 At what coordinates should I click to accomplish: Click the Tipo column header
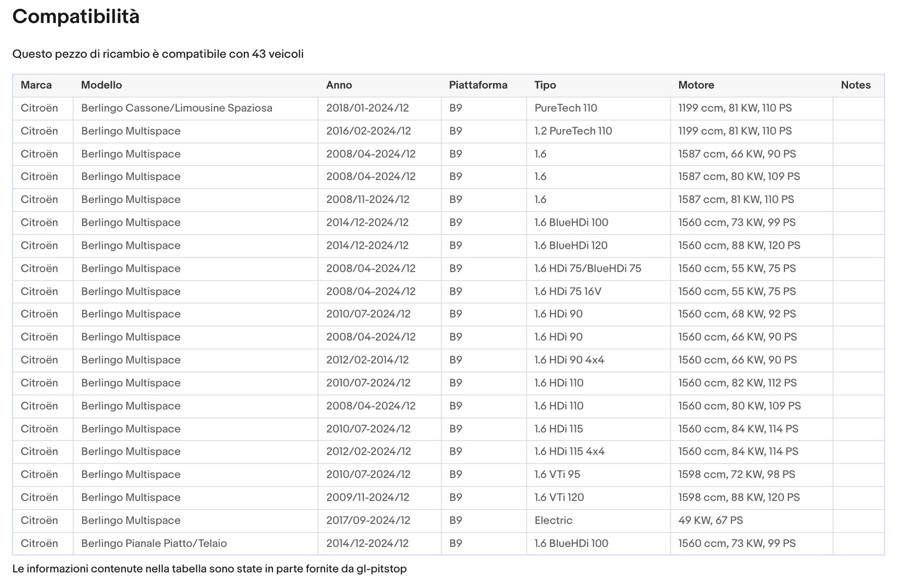click(x=545, y=85)
